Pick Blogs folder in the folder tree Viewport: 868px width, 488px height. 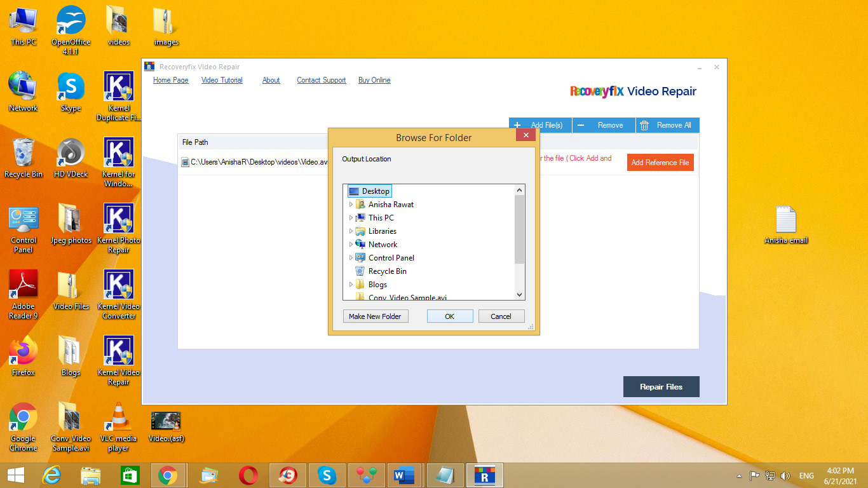point(371,285)
